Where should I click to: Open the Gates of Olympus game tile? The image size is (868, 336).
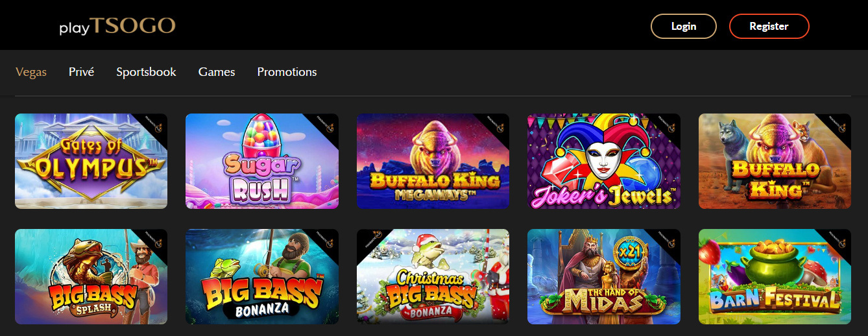click(91, 162)
